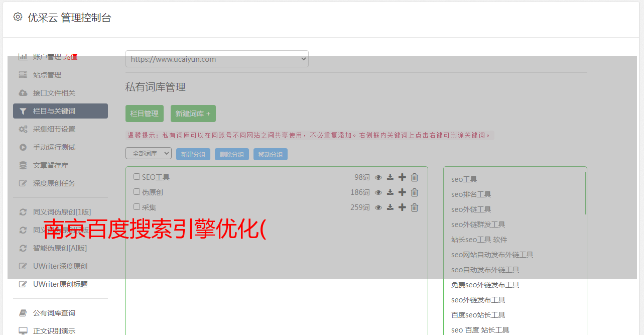This screenshot has height=335, width=644.
Task: Click the gears icon for 采集细节设置
Action: point(23,129)
